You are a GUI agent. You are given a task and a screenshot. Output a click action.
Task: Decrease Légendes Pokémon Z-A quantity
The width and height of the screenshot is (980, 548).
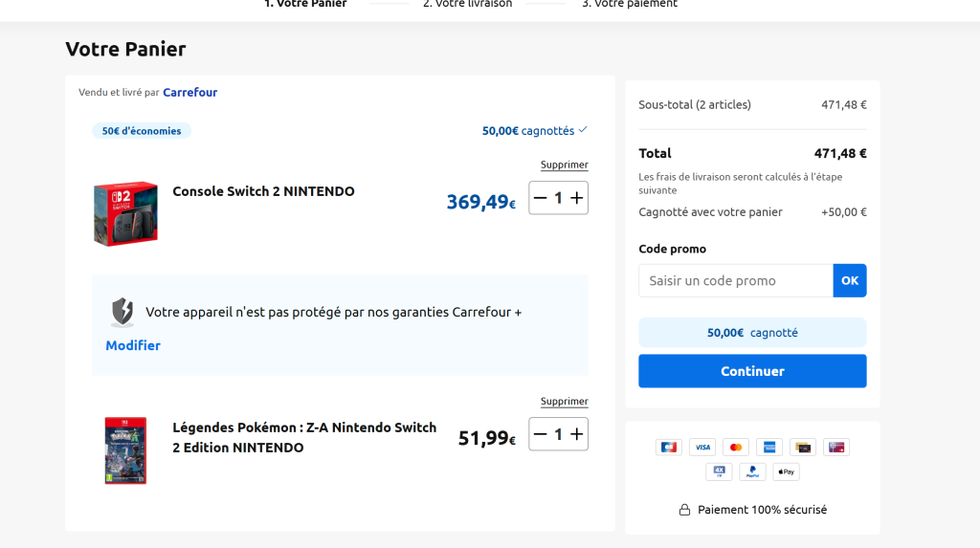pos(541,434)
